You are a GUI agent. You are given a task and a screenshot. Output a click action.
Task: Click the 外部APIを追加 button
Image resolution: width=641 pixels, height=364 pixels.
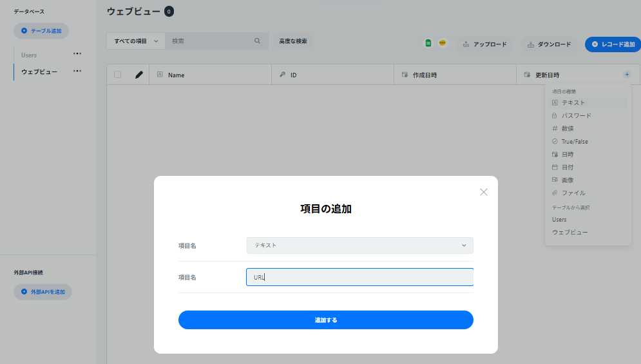tap(43, 292)
